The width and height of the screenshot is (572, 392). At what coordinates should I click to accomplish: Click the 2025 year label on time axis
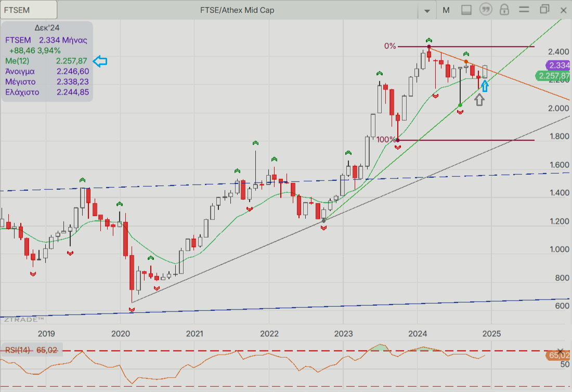(492, 334)
